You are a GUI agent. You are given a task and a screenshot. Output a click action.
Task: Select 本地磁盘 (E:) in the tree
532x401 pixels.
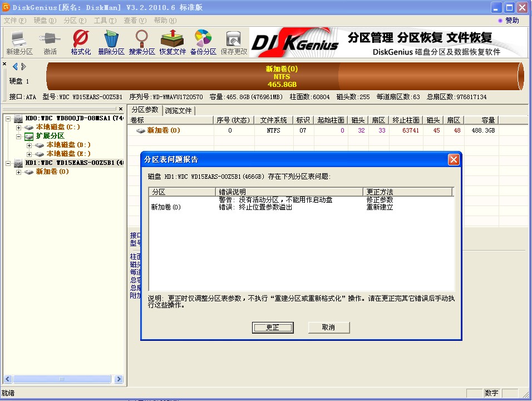click(68, 154)
